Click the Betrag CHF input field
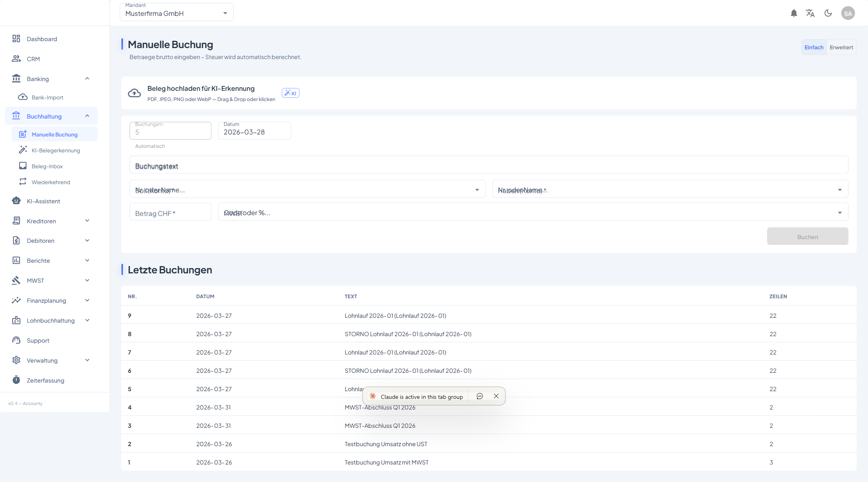The width and height of the screenshot is (868, 482). [170, 212]
